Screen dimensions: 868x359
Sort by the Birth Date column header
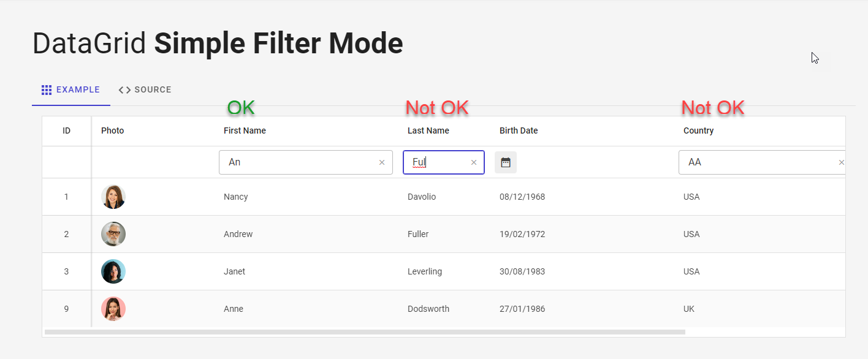tap(519, 130)
